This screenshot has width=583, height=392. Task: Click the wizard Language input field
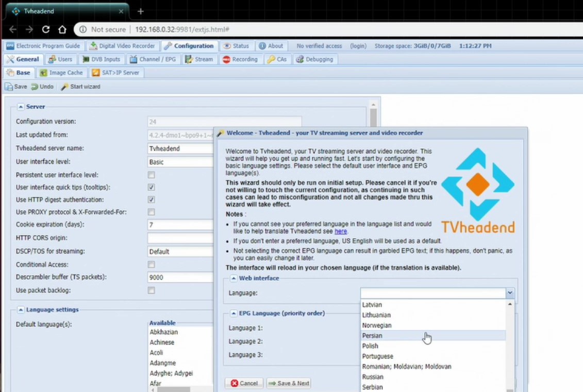pyautogui.click(x=433, y=293)
